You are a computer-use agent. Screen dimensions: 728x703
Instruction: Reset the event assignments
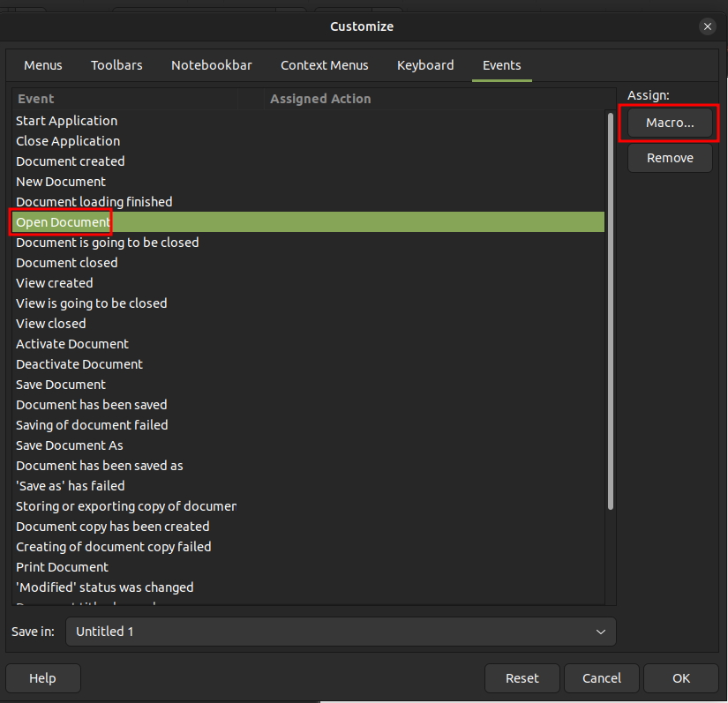pos(522,678)
